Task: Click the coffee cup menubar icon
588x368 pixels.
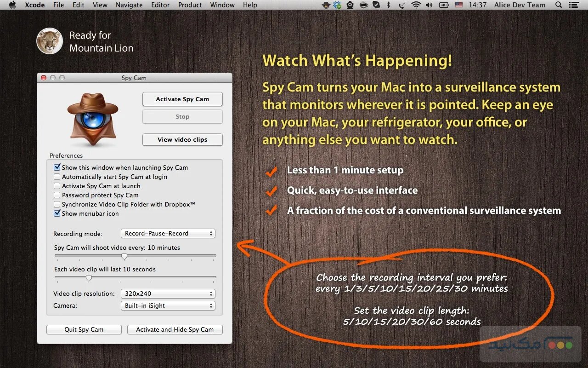Action: coord(364,5)
